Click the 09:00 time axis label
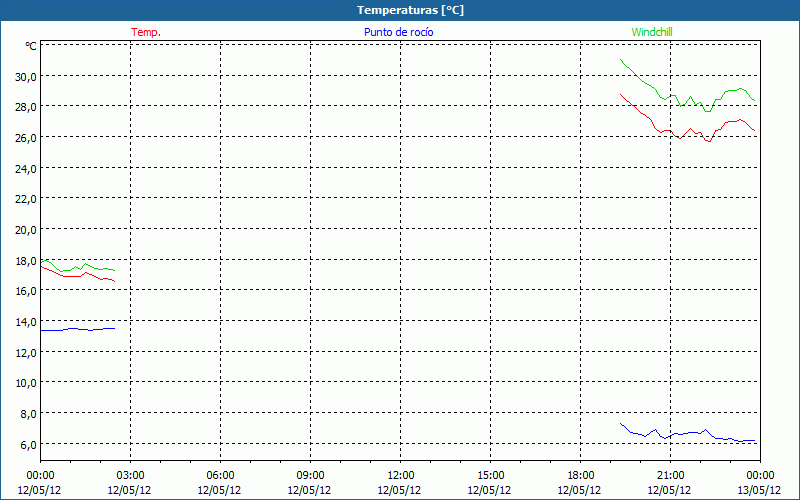 click(310, 476)
